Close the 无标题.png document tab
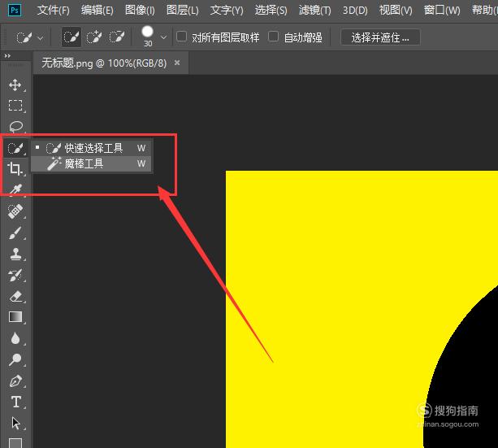 click(177, 63)
